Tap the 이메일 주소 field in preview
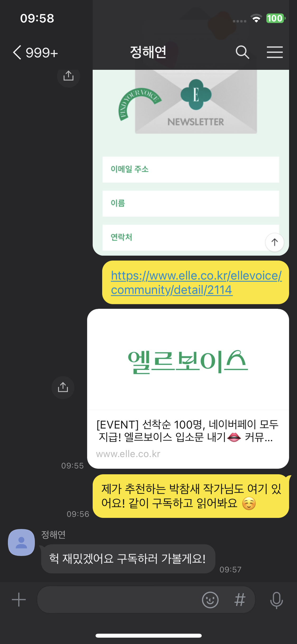The width and height of the screenshot is (297, 644). tap(191, 169)
